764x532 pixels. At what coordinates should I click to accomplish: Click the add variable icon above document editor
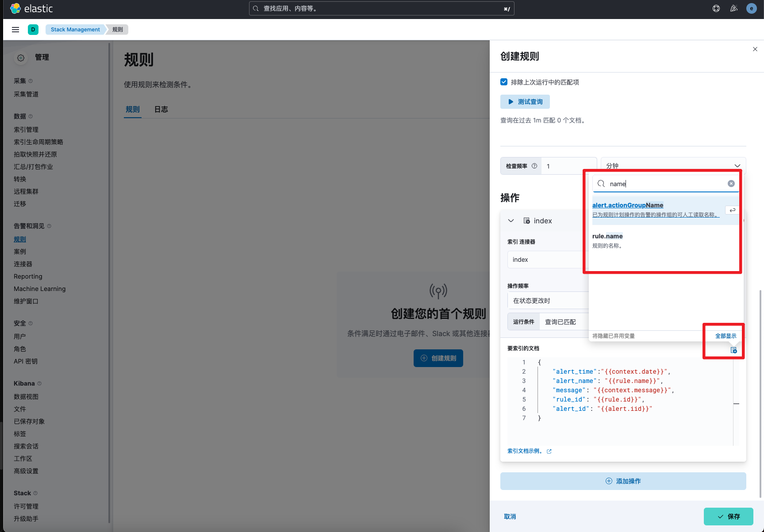(734, 350)
